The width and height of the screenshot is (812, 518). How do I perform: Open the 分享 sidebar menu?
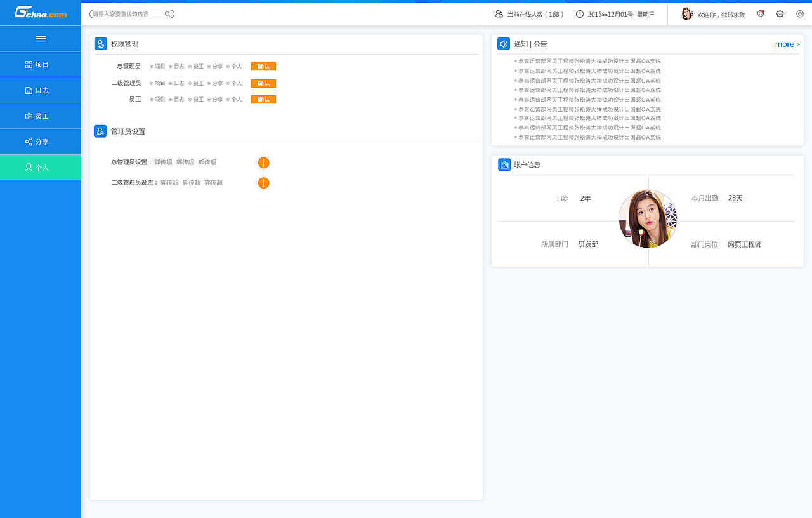(41, 142)
